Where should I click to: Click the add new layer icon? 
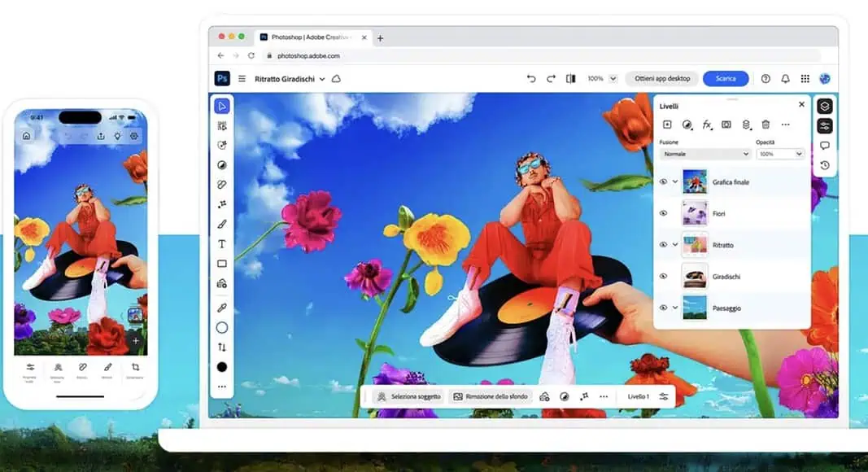pos(667,125)
